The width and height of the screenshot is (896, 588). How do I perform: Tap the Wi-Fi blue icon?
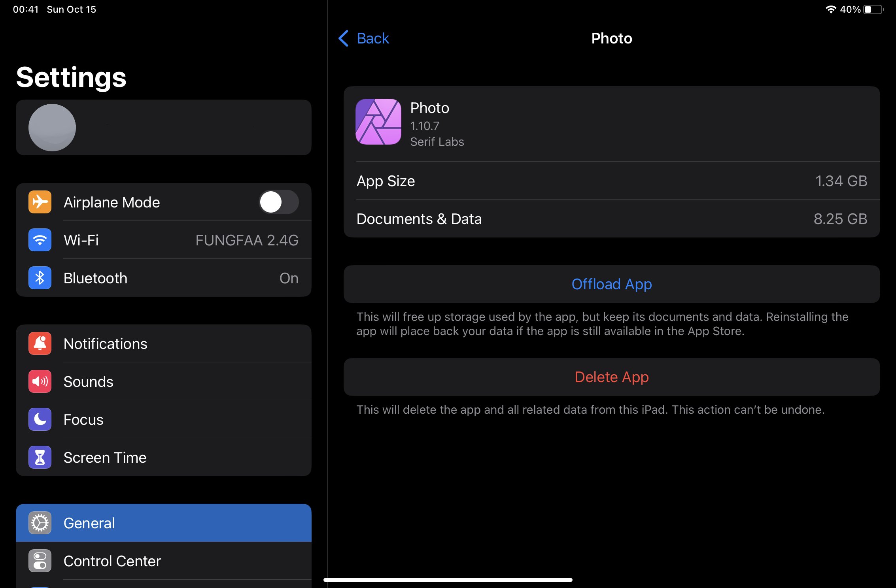[x=40, y=240]
